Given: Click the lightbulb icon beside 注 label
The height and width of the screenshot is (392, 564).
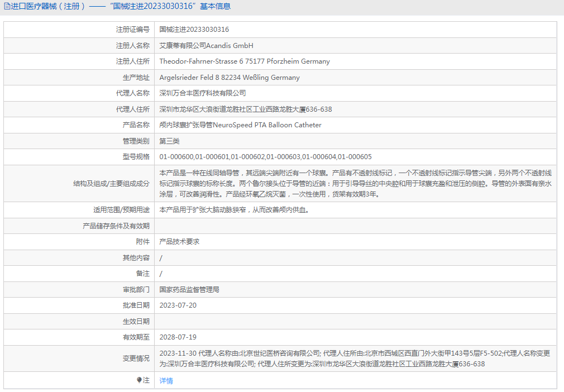Looking at the screenshot, I should (x=139, y=380).
